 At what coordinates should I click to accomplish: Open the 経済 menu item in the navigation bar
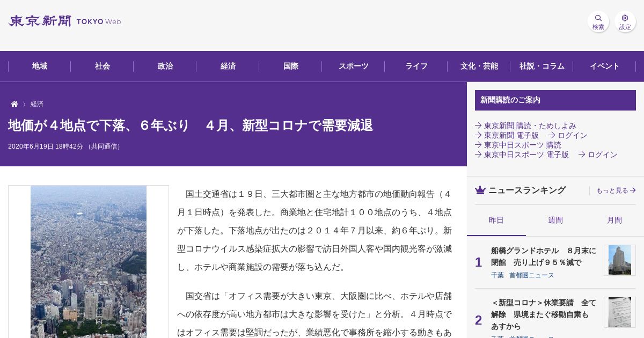pyautogui.click(x=228, y=66)
